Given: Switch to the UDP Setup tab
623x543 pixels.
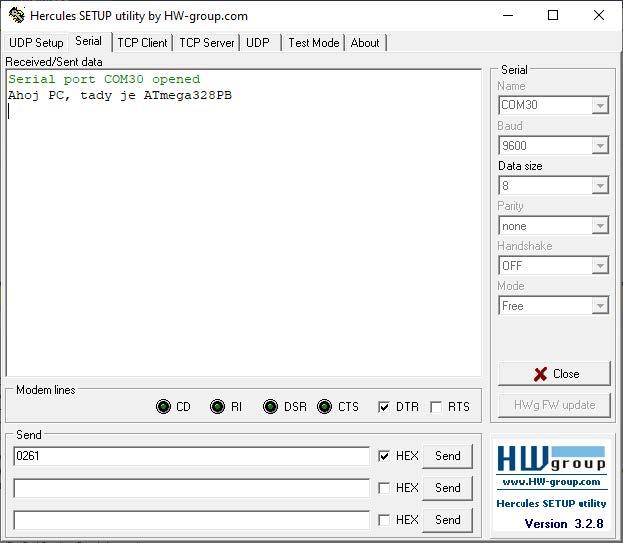Looking at the screenshot, I should 36,43.
